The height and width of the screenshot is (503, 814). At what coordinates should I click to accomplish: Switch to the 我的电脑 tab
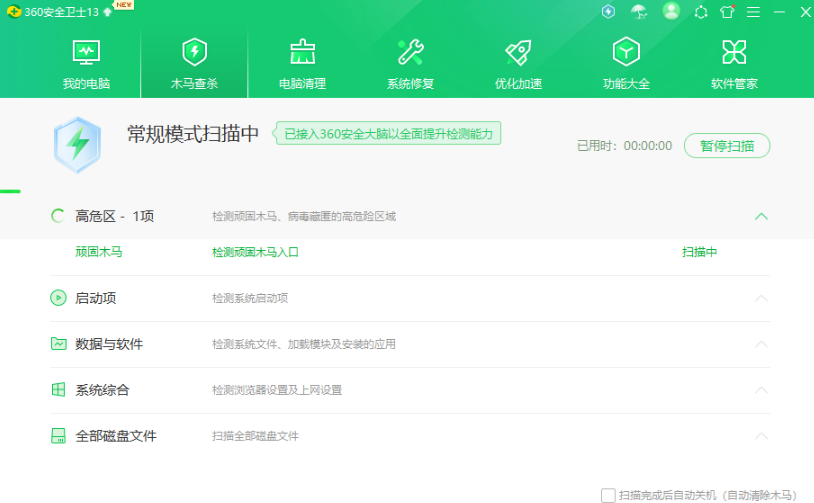pyautogui.click(x=86, y=63)
